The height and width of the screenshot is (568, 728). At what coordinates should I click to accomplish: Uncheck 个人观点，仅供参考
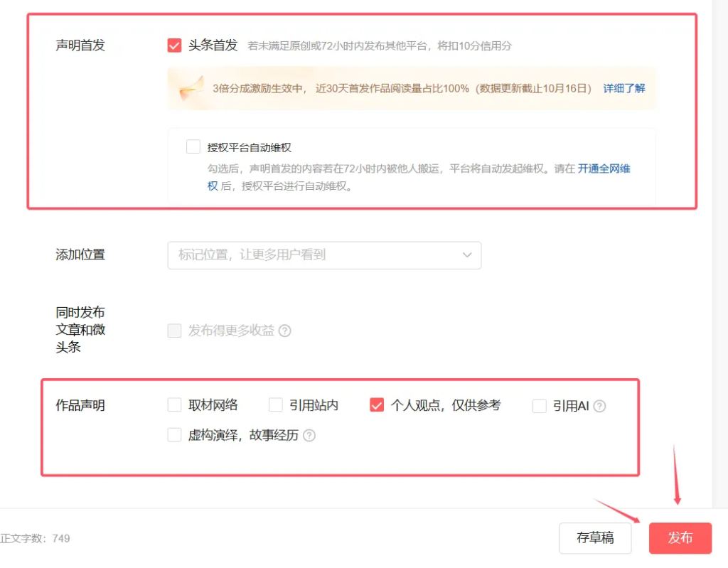[377, 405]
